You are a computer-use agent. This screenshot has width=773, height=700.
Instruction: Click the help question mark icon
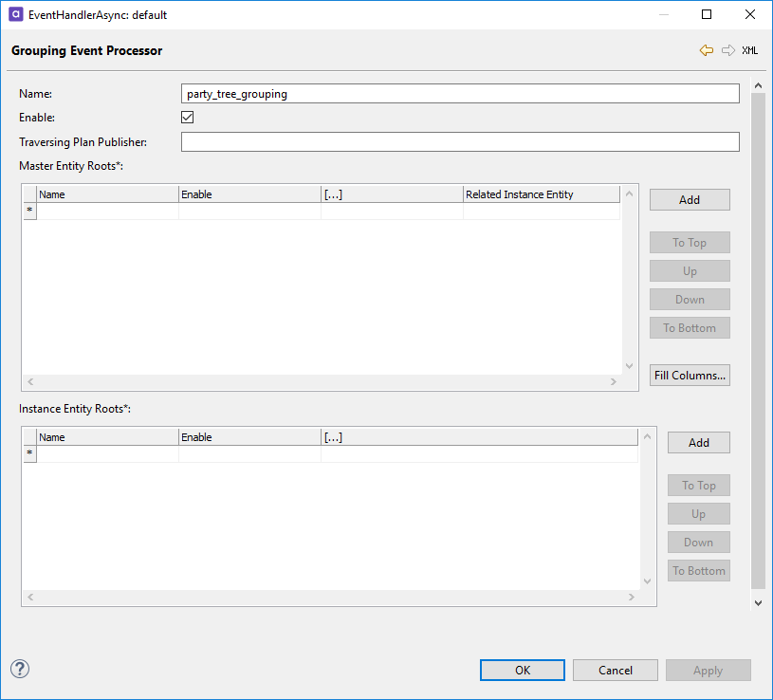pyautogui.click(x=20, y=669)
